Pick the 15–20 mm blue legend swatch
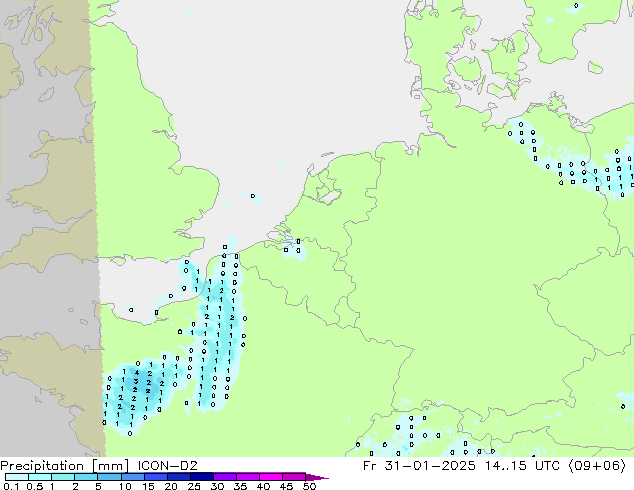The width and height of the screenshot is (634, 490). click(x=155, y=477)
